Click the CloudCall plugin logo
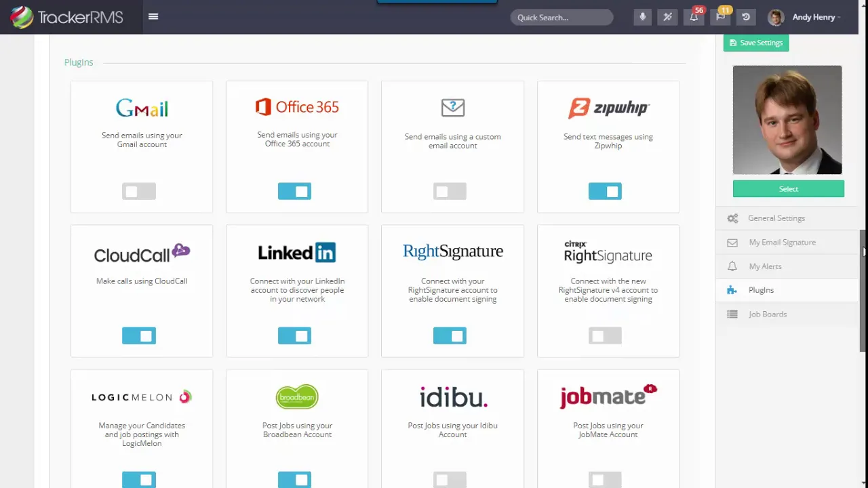Viewport: 868px width, 488px height. pos(142,253)
